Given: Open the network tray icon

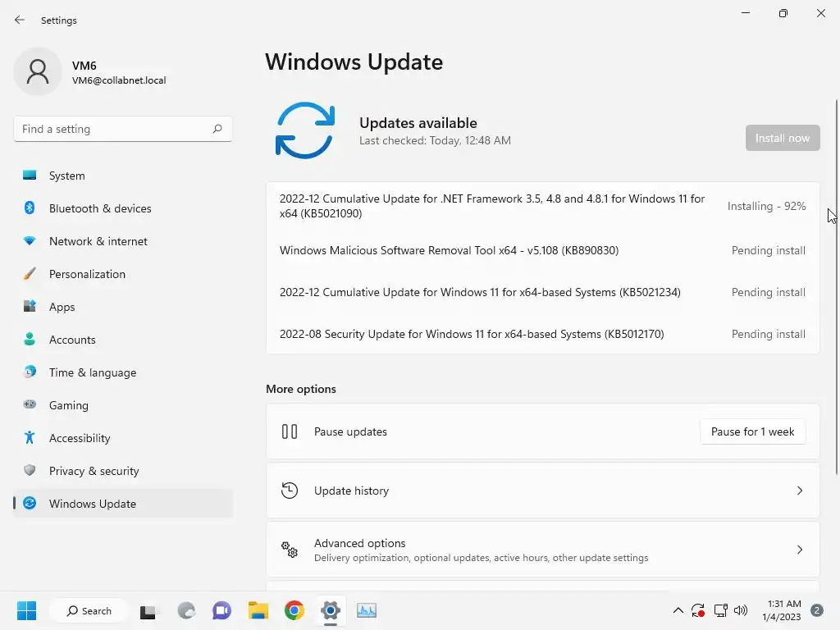Looking at the screenshot, I should coord(720,610).
